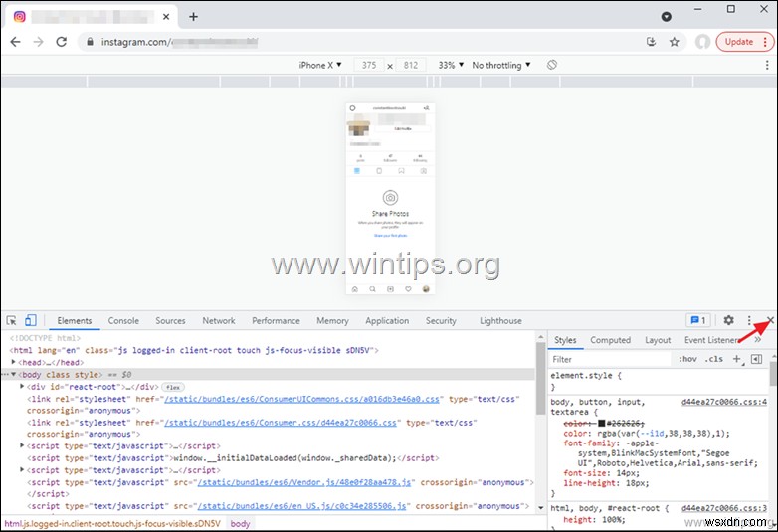This screenshot has width=778, height=532.
Task: Open the en_US.js script link
Action: pos(301,506)
